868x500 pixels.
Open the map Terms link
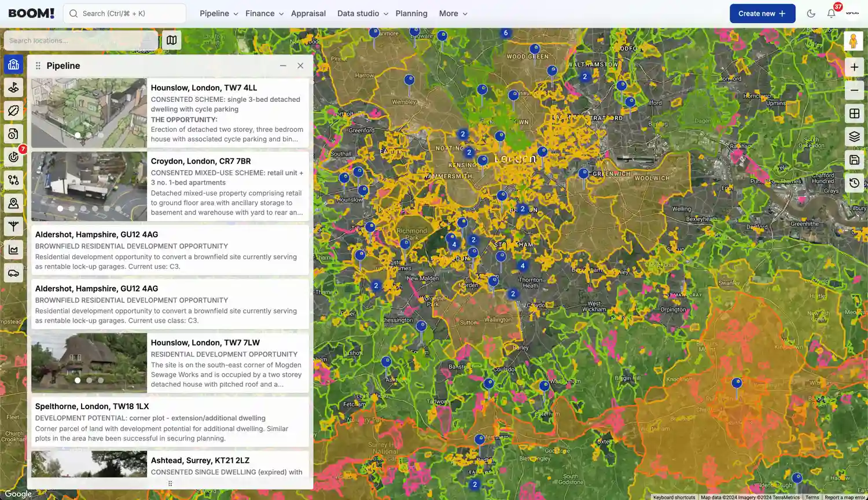pos(812,497)
